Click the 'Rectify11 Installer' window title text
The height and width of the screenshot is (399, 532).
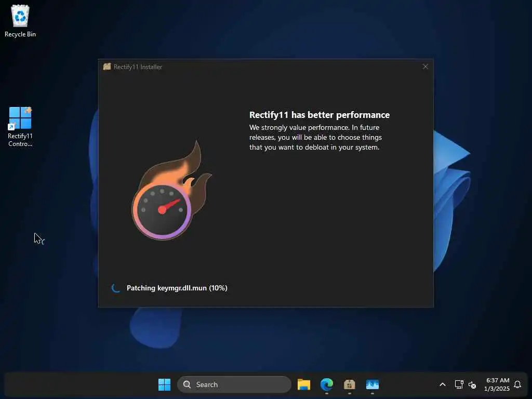pos(138,67)
